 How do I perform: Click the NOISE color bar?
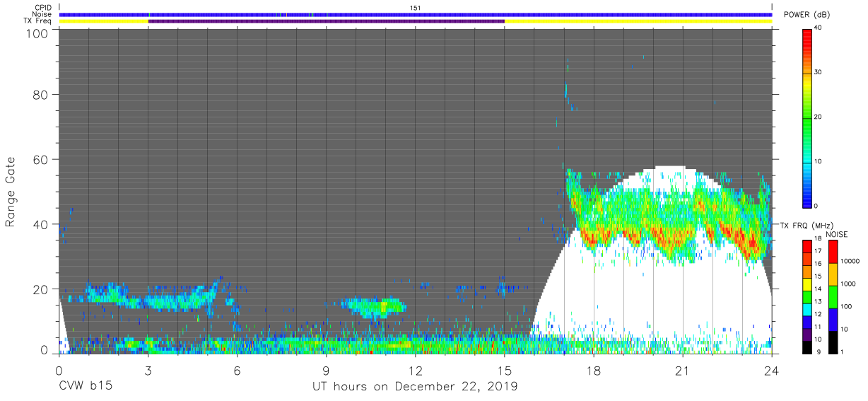tap(832, 296)
